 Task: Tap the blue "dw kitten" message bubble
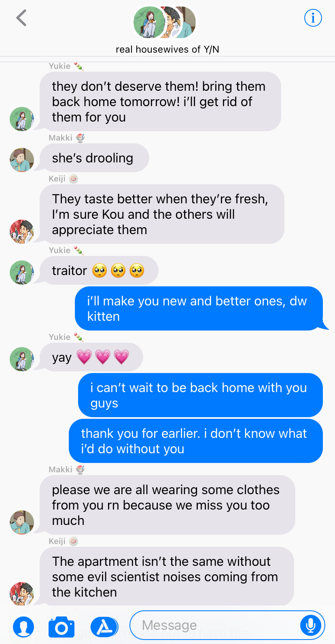tap(199, 309)
